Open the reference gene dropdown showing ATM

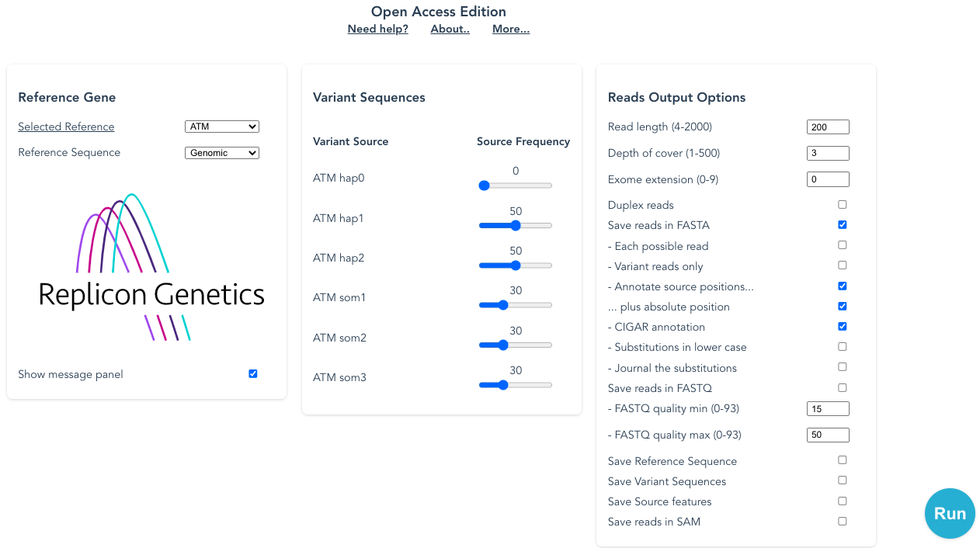[222, 126]
